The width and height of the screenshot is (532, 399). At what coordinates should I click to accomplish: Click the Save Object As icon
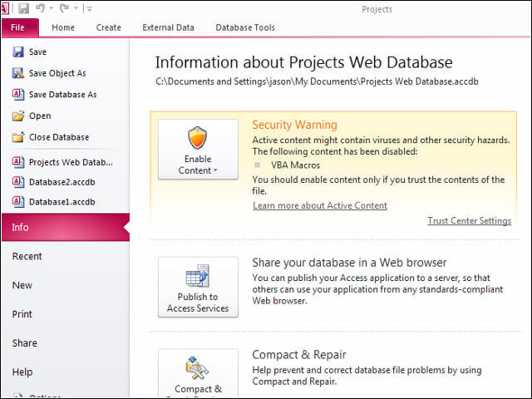[18, 73]
